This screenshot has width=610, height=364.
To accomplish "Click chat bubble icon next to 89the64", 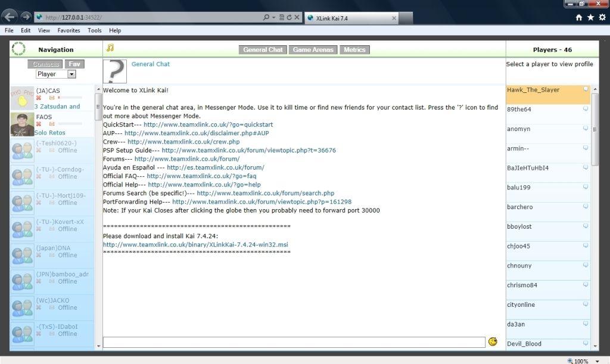I will point(586,109).
